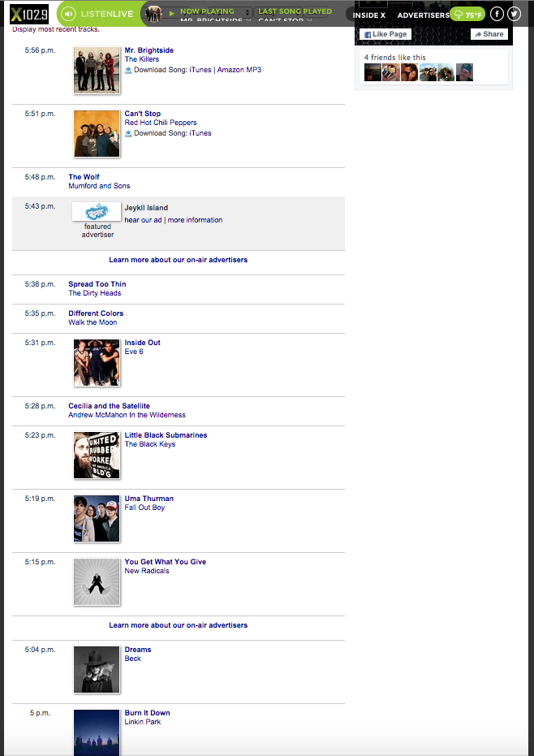Open Different Colors song link

[x=96, y=313]
